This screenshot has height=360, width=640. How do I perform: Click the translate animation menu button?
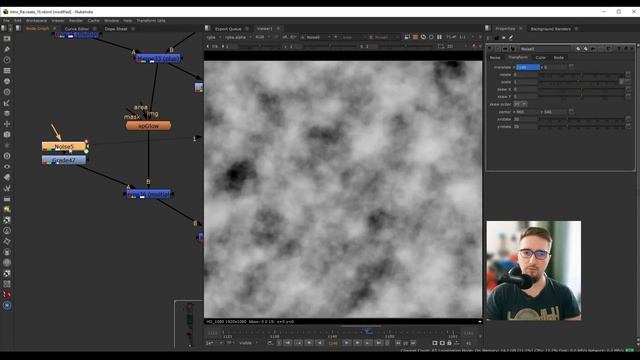point(571,67)
